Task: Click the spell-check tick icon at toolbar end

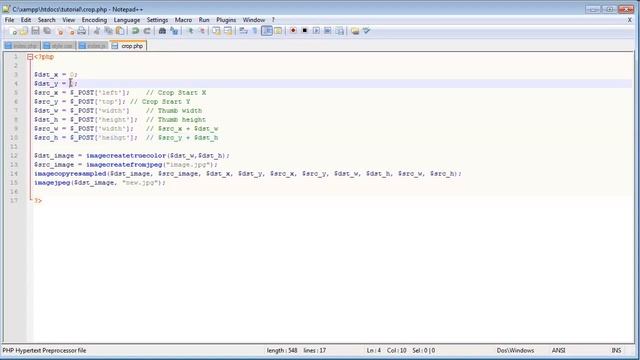Action: 367,31
